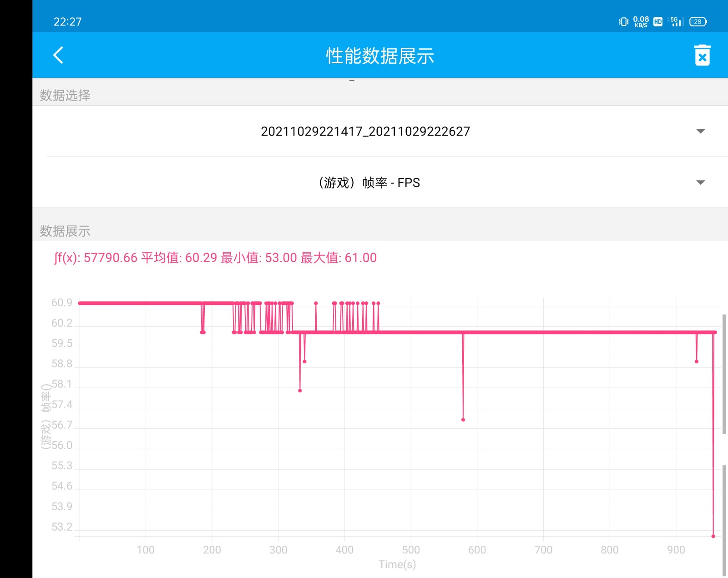Tap the clock time 22:27

click(x=67, y=22)
